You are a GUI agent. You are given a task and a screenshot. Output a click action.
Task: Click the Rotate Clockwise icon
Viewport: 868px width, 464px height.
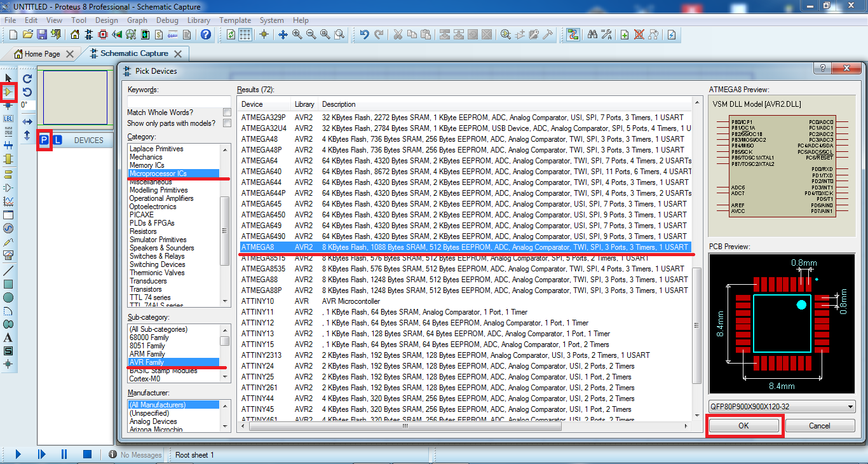27,79
